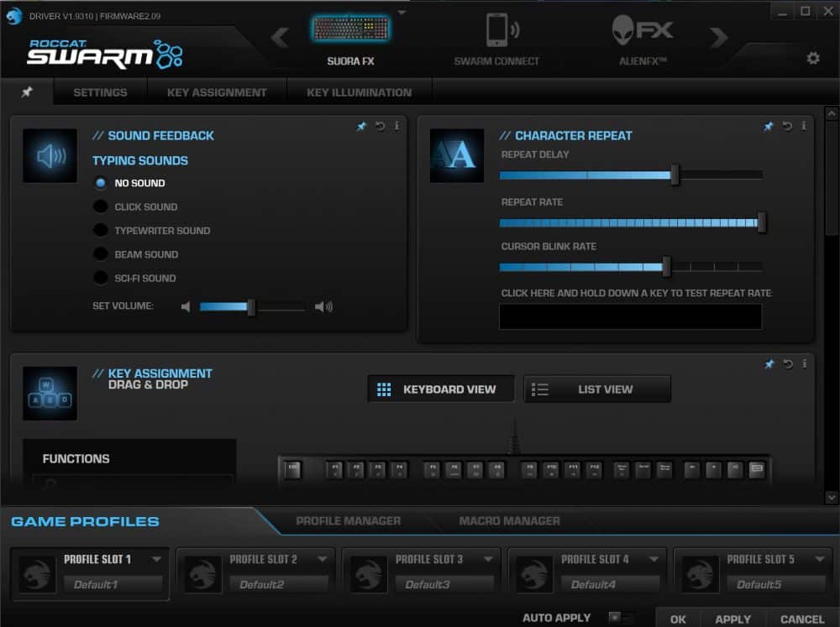Click Profile Slot 3 Roccat avatar
Viewport: 840px width, 627px height.
(369, 574)
